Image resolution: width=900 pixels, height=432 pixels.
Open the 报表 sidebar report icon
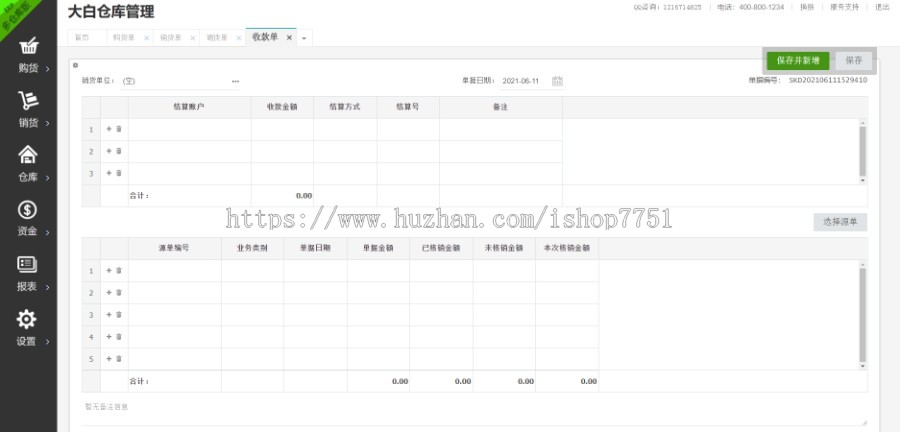pyautogui.click(x=28, y=264)
